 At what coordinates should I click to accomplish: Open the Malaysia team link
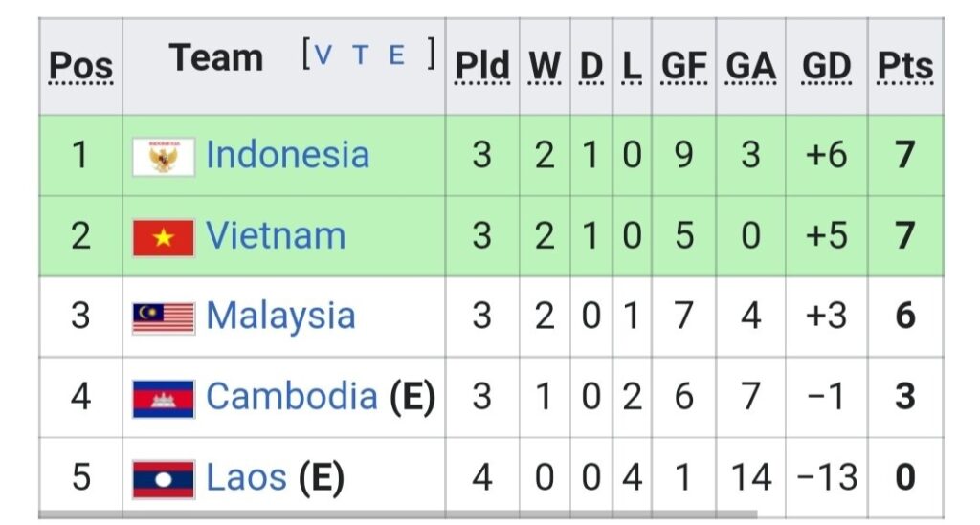pos(280,317)
